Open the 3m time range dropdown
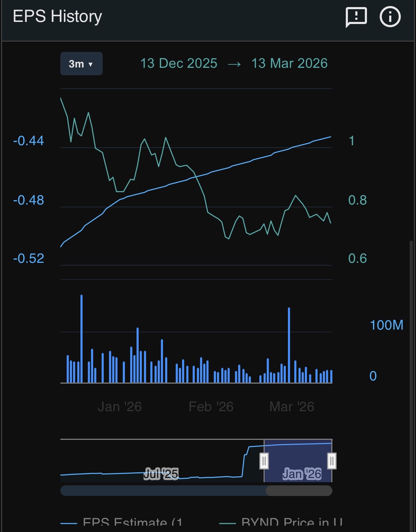This screenshot has width=416, height=532. (82, 64)
